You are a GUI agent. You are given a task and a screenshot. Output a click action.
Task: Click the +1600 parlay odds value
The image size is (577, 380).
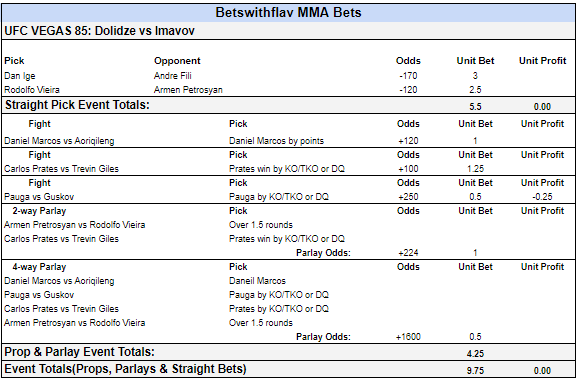[408, 337]
